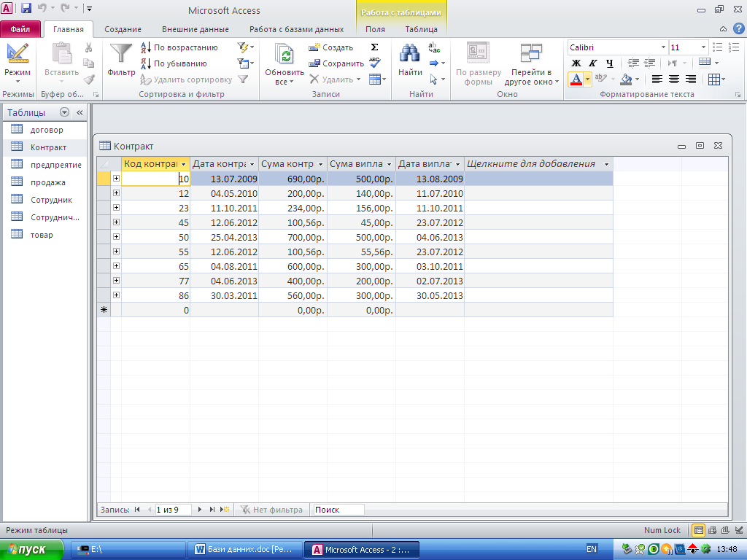Toggle the filter funnel icon next to Удалить сортировку
Screen dimensions: 747x560
tap(244, 79)
